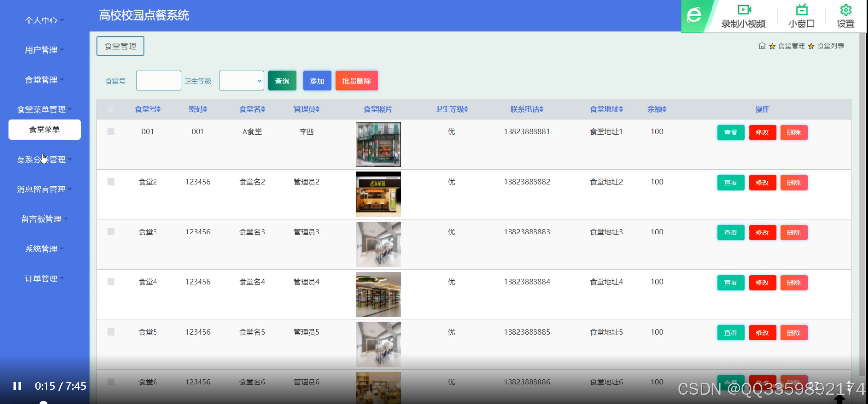Sort by 管理员 column arrows
Image resolution: width=868 pixels, height=404 pixels.
[317, 109]
